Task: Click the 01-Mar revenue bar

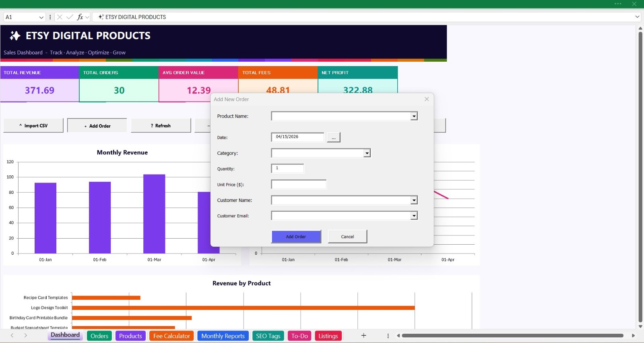Action: point(154,214)
